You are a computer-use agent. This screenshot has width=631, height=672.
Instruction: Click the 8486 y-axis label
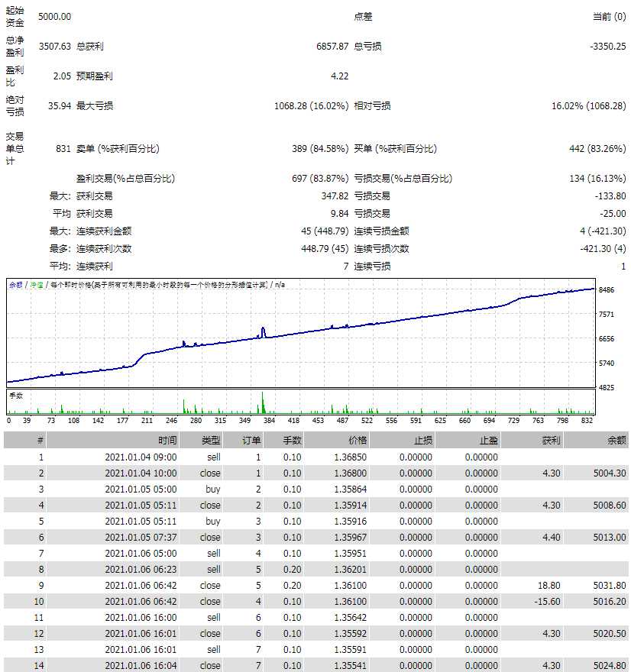607,289
